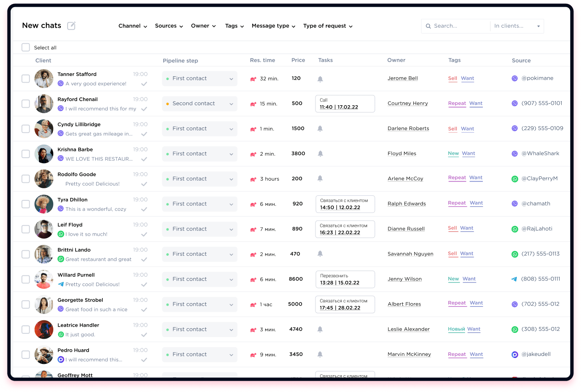This screenshot has width=581, height=392.
Task: Click the bell icon in Tanner Stafford's row
Action: tap(320, 79)
